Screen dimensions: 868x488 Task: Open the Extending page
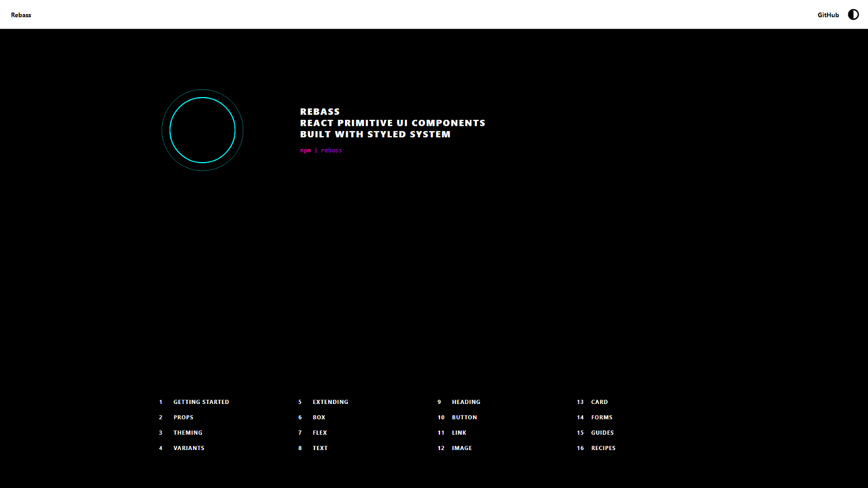click(330, 402)
